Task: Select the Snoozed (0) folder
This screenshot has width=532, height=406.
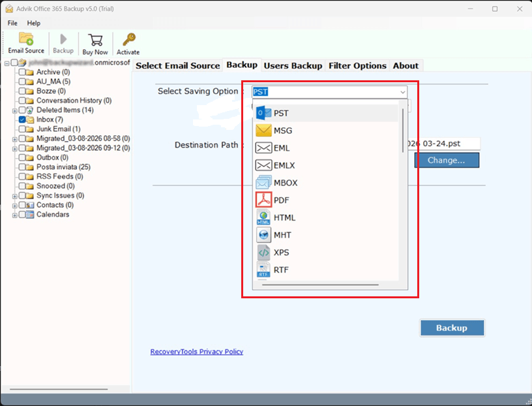Action: click(55, 186)
